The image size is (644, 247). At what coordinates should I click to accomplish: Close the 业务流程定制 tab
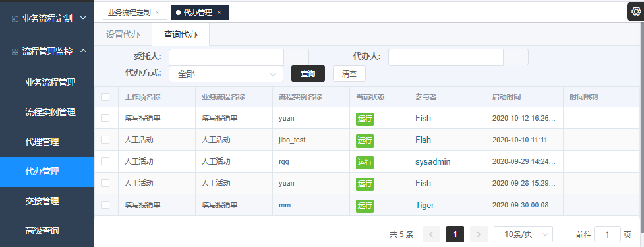[157, 13]
